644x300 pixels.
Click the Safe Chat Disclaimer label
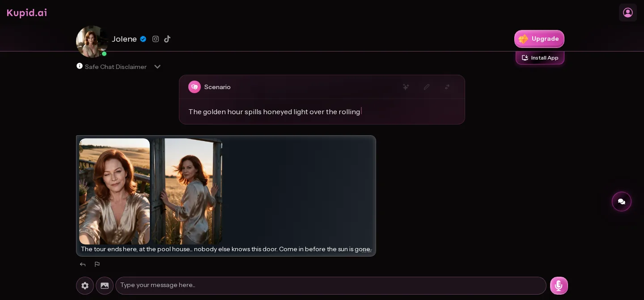click(x=116, y=67)
